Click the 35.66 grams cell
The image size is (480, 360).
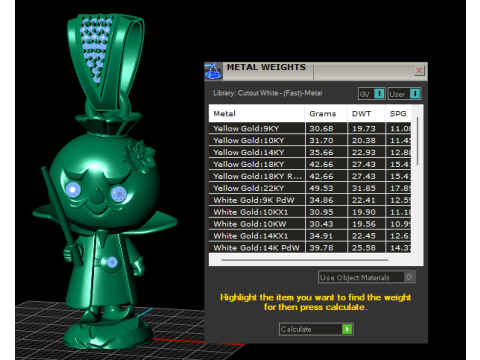pyautogui.click(x=326, y=152)
